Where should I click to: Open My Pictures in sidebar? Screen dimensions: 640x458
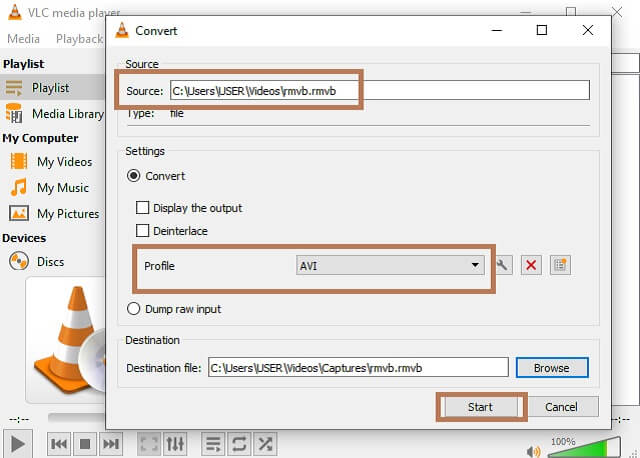click(52, 213)
